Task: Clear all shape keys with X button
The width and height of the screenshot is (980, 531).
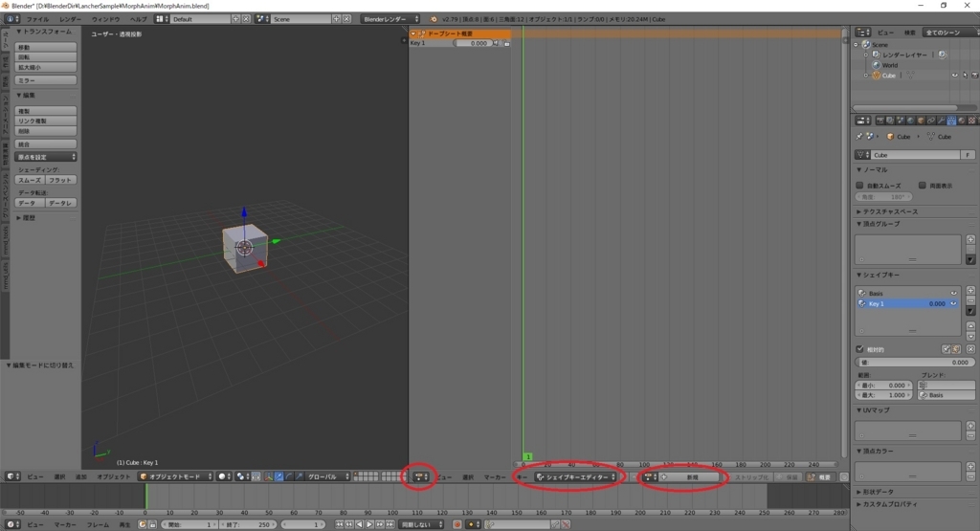Action: tap(970, 349)
